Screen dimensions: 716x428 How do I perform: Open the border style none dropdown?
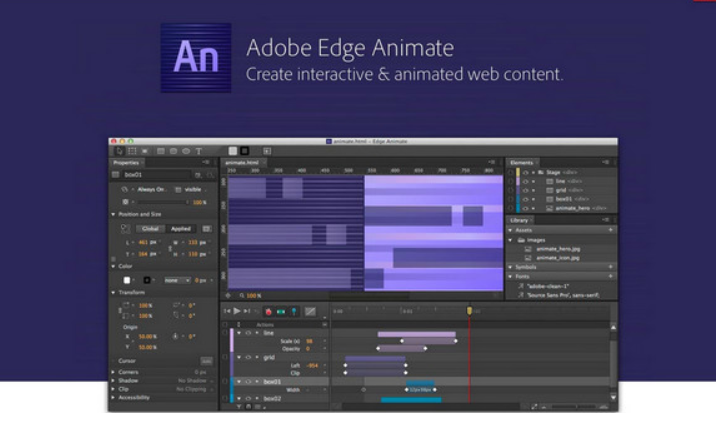[177, 280]
